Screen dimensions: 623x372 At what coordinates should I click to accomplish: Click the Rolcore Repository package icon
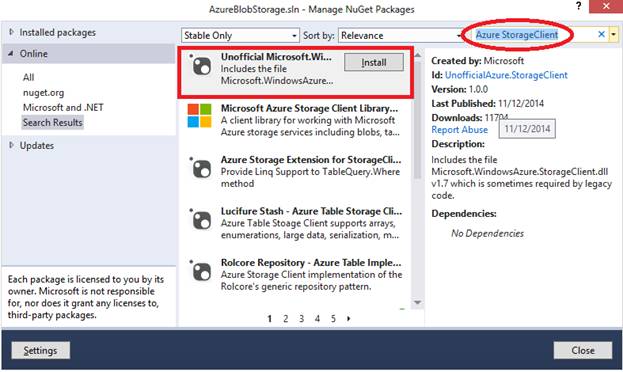click(201, 271)
